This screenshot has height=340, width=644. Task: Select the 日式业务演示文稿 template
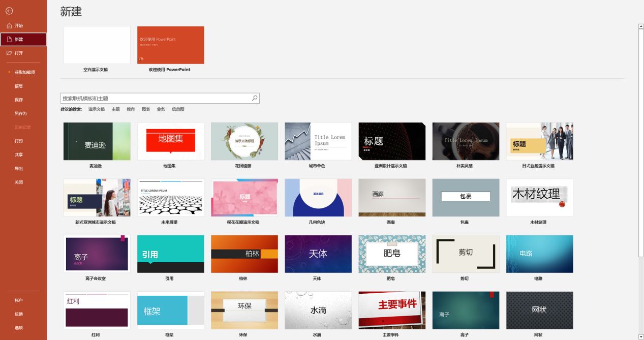pyautogui.click(x=539, y=141)
